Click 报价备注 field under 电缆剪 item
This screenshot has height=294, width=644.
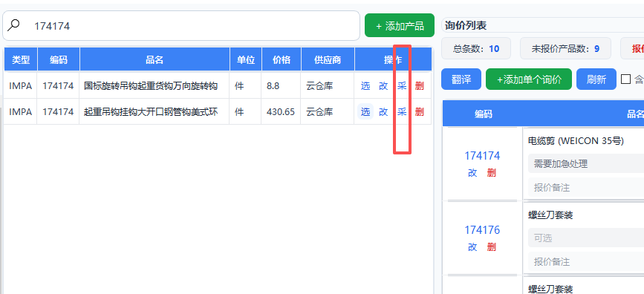[x=586, y=188]
